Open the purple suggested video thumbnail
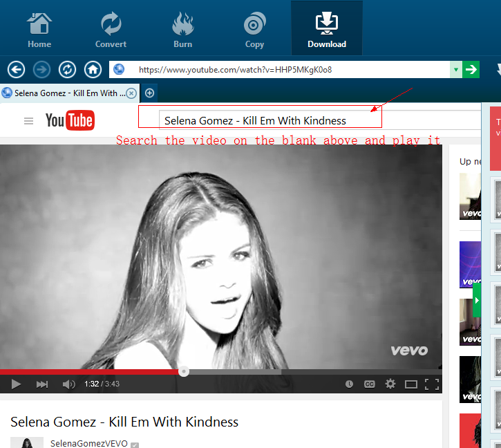Image resolution: width=501 pixels, height=448 pixels. tap(470, 265)
